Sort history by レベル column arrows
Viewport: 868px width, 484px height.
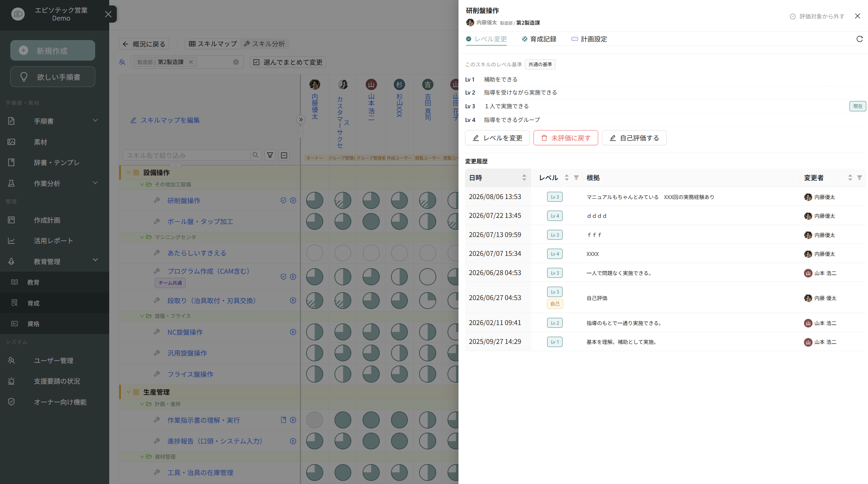(567, 177)
